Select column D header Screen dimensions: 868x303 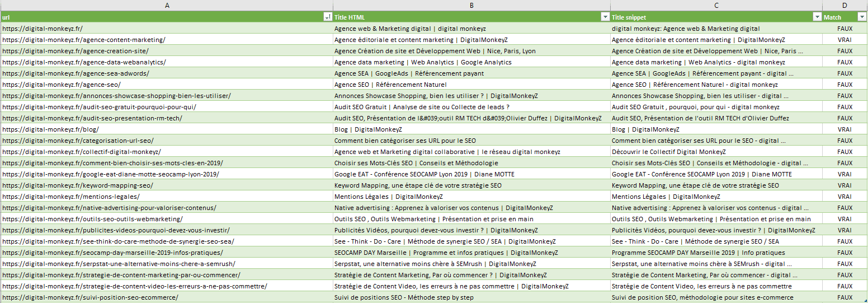(x=845, y=5)
